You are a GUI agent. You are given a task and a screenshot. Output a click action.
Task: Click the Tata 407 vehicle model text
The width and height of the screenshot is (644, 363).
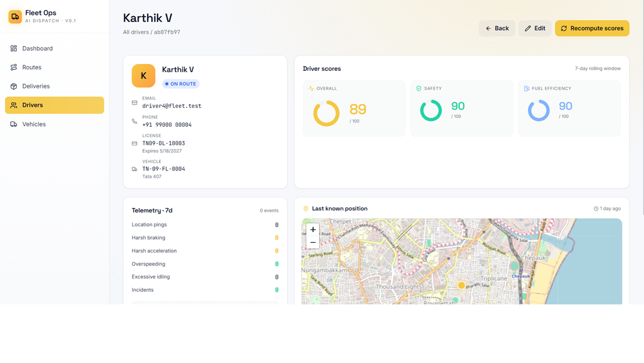pyautogui.click(x=152, y=176)
